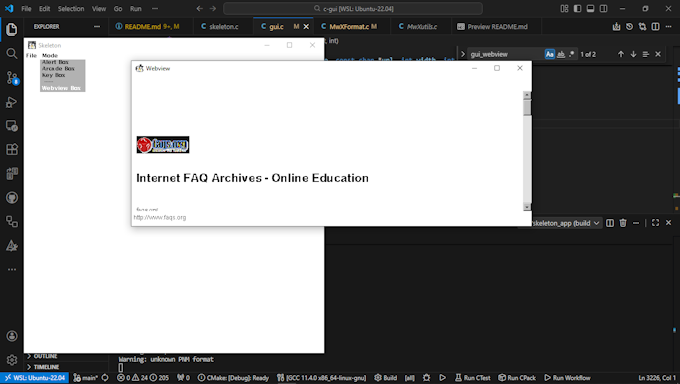Click the faqs.org logo in Webview
This screenshot has height=384, width=680.
click(163, 144)
